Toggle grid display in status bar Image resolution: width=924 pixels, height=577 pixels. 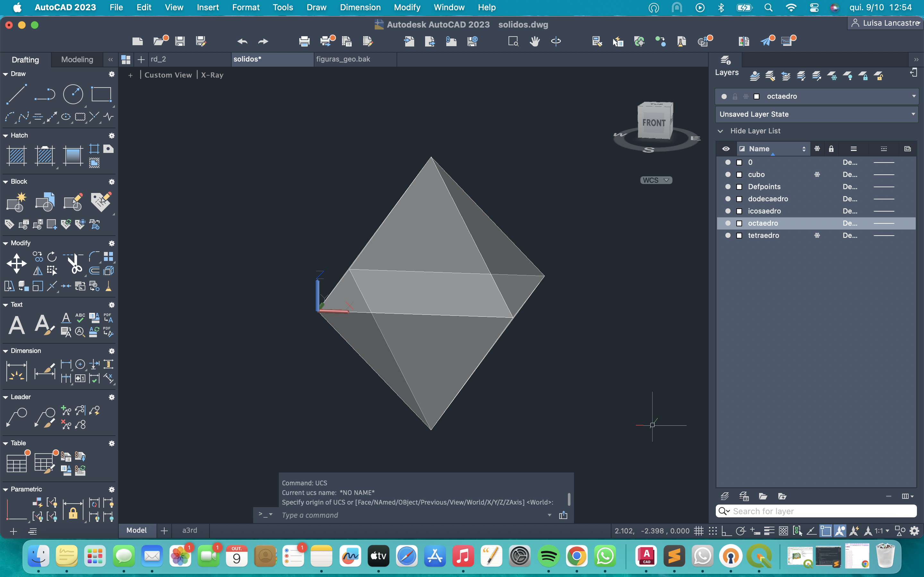click(x=699, y=531)
